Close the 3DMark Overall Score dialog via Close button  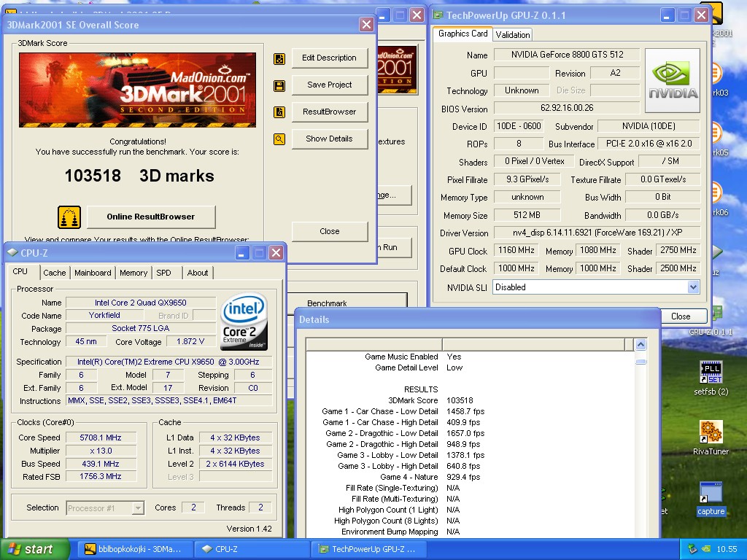click(x=330, y=231)
